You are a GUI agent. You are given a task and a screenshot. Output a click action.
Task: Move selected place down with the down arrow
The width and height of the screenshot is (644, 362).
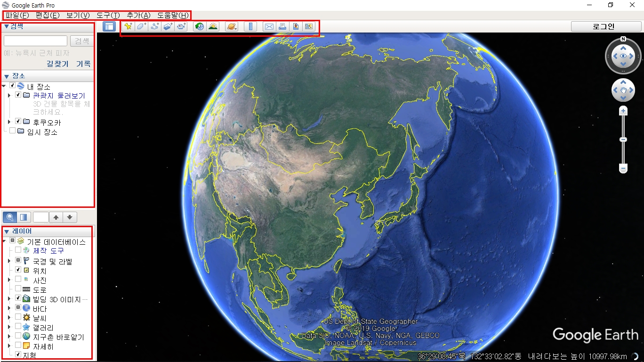click(70, 217)
